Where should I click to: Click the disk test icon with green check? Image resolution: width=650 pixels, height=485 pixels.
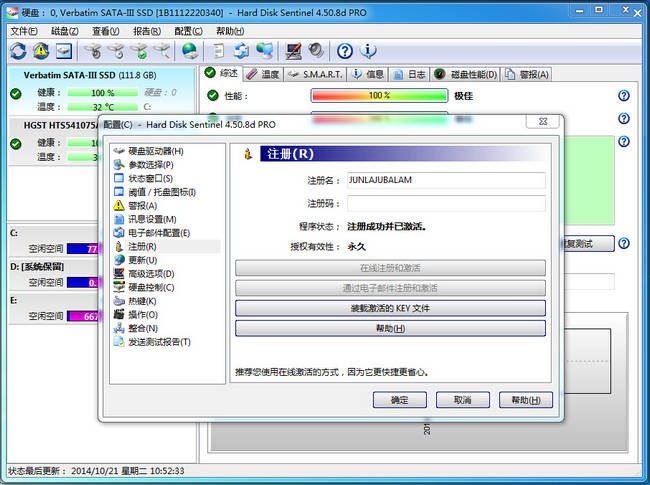139,51
